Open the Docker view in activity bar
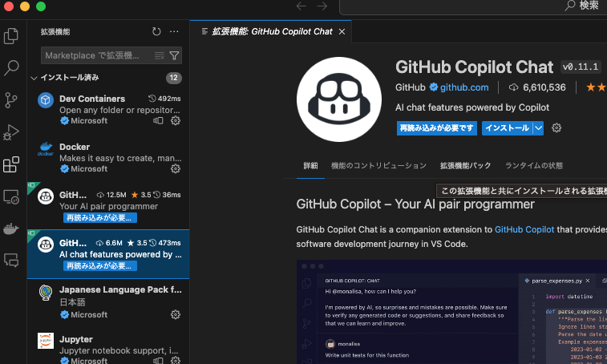This screenshot has width=607, height=364. [x=11, y=229]
